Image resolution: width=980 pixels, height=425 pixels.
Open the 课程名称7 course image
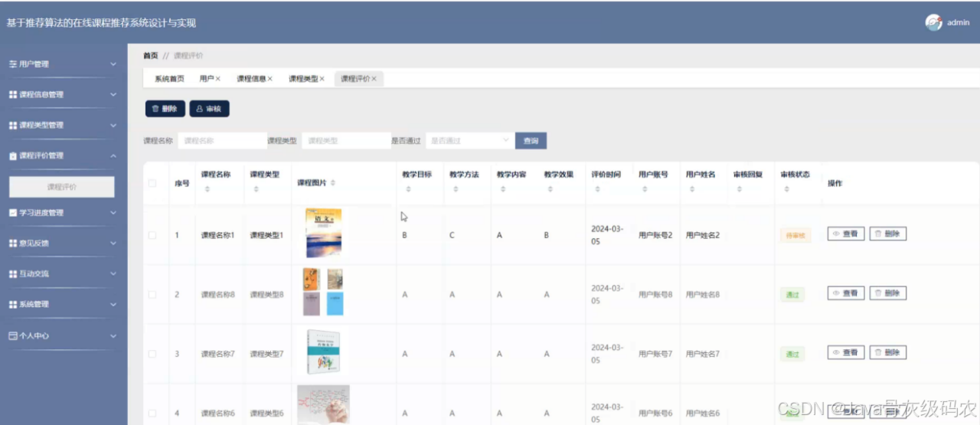click(x=322, y=351)
